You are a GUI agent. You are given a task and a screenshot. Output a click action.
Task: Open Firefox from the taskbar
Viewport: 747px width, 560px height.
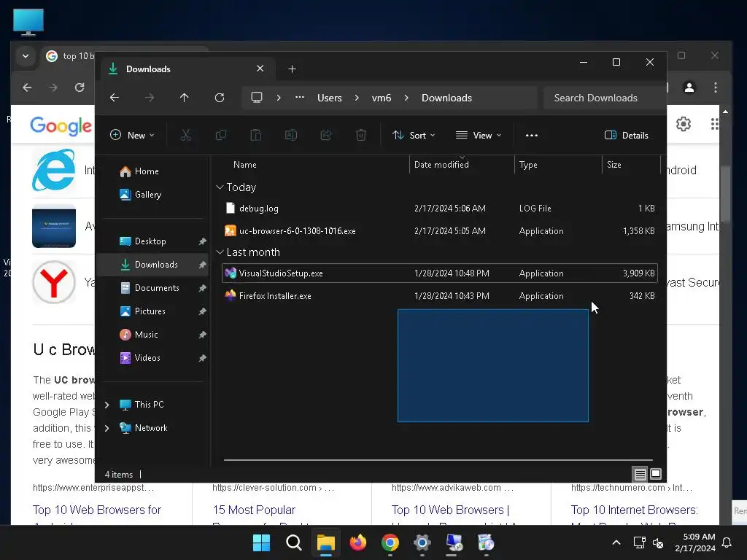pyautogui.click(x=357, y=542)
